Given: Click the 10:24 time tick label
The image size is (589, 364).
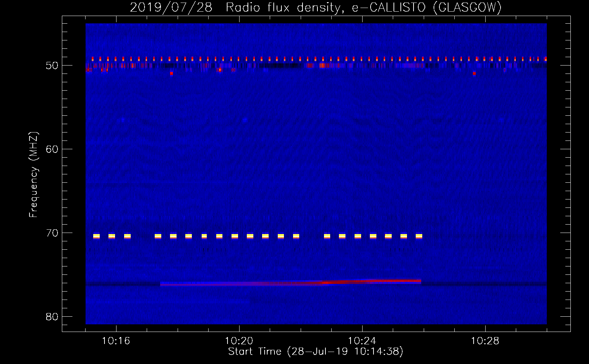Looking at the screenshot, I should (x=362, y=341).
